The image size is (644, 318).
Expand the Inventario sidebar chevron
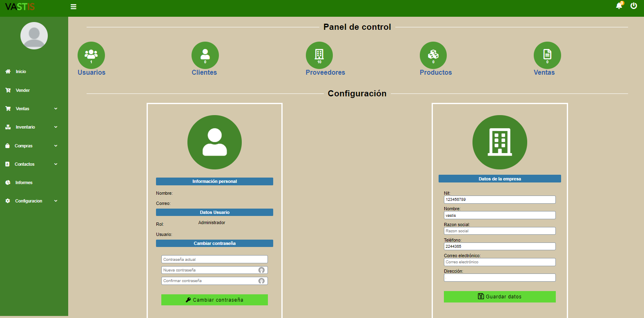pyautogui.click(x=56, y=127)
